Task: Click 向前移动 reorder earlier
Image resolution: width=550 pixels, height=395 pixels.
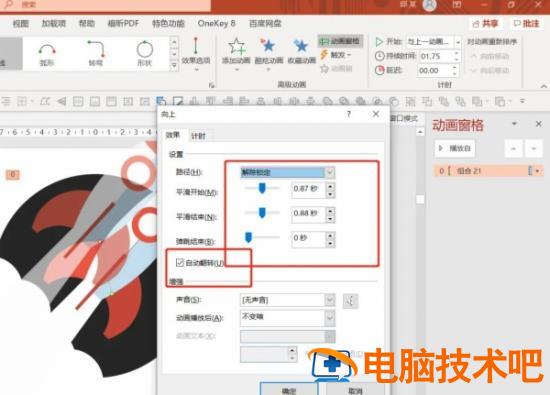Action: pos(490,56)
